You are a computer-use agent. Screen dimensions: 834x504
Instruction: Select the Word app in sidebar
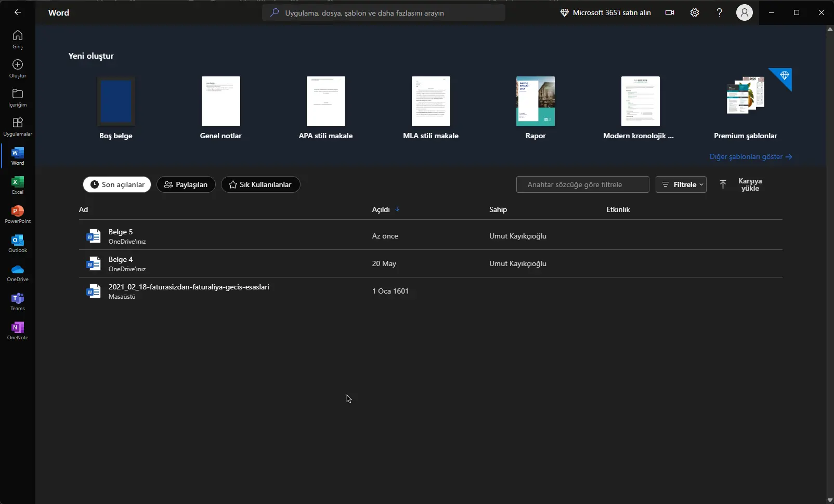18,155
